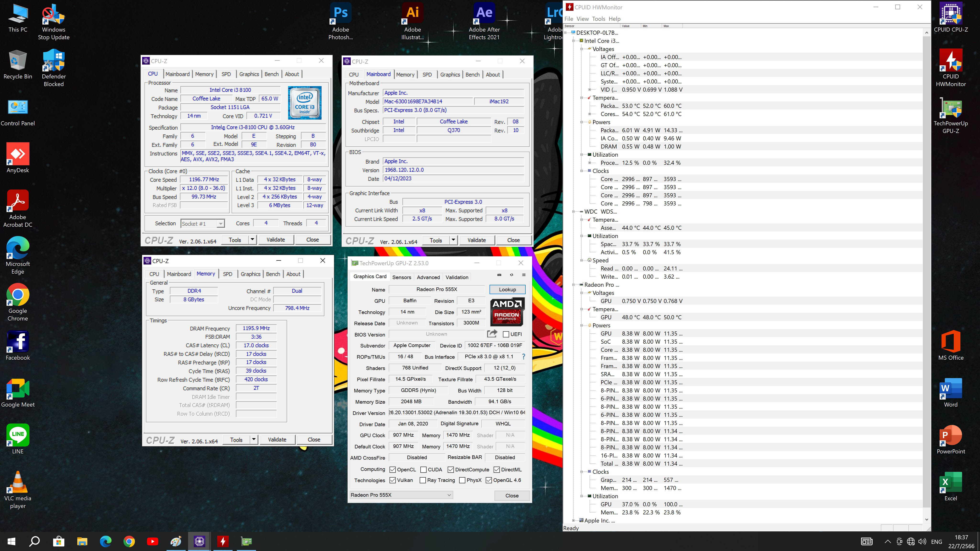Collapse WDC WDS drive node in HWMonitor
980x551 pixels.
[574, 211]
